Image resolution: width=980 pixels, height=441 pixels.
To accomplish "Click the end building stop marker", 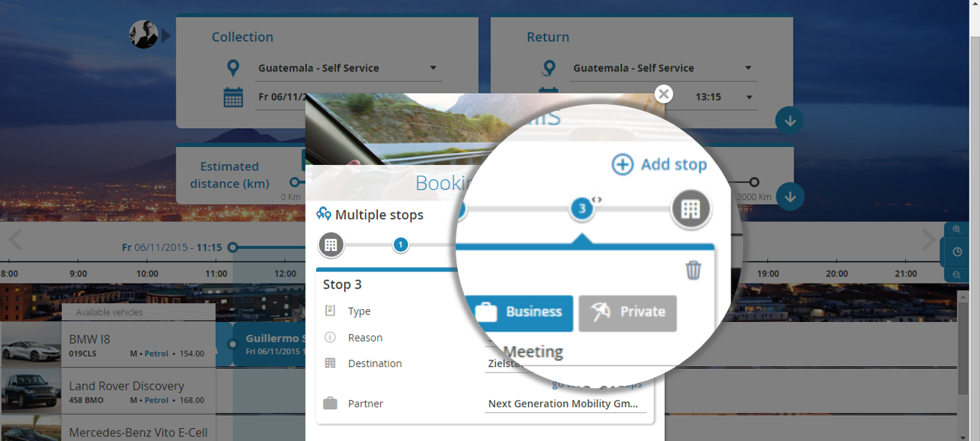I will [691, 209].
